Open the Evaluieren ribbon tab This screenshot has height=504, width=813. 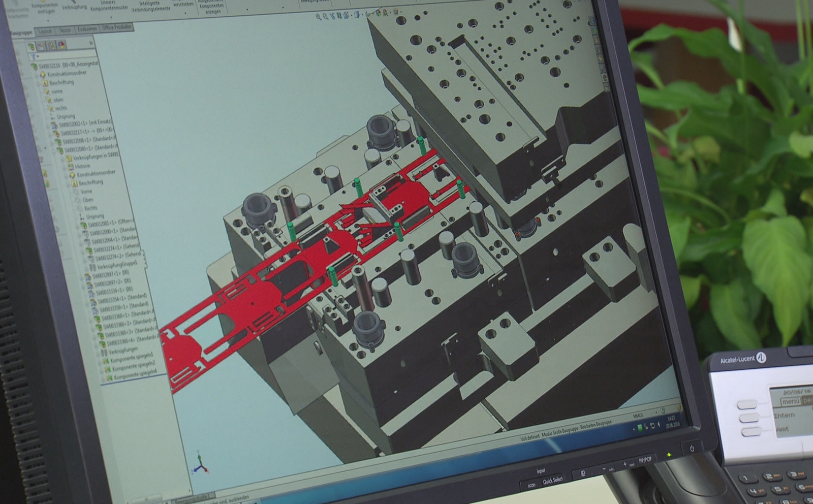(x=87, y=29)
